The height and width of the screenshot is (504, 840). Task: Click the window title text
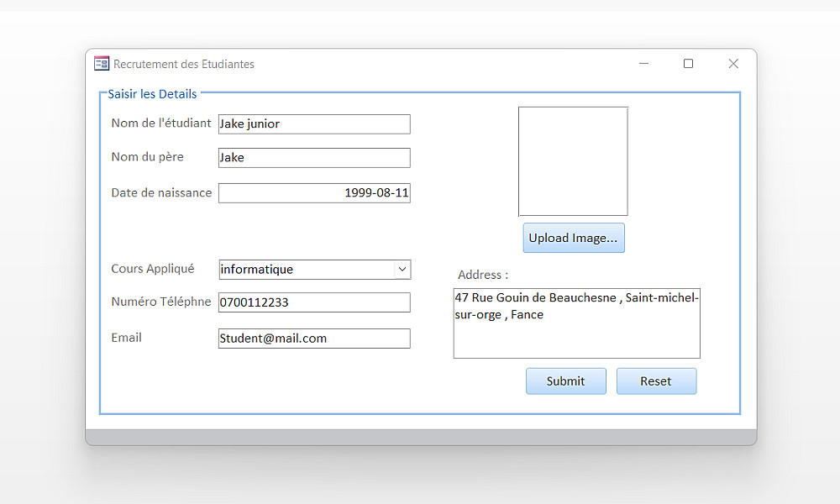point(184,64)
